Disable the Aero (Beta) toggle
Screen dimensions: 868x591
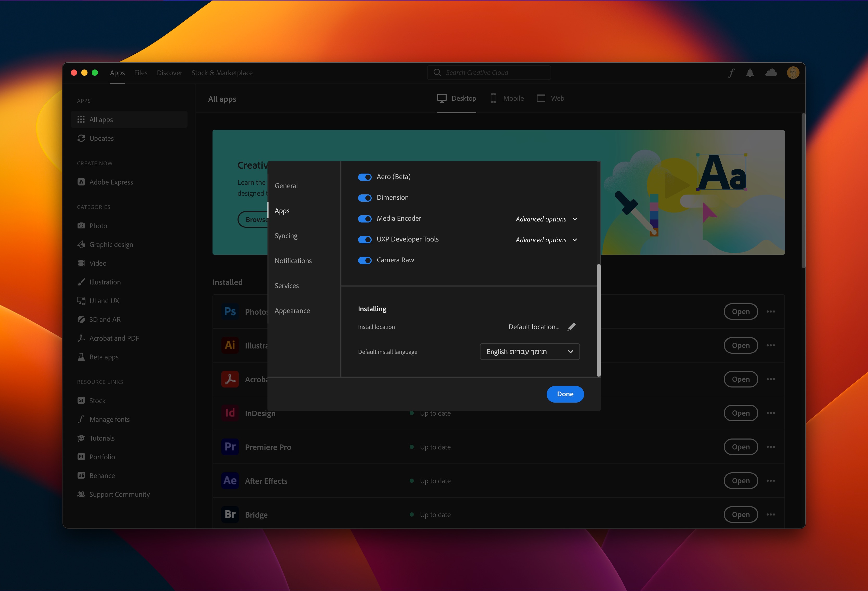point(365,177)
